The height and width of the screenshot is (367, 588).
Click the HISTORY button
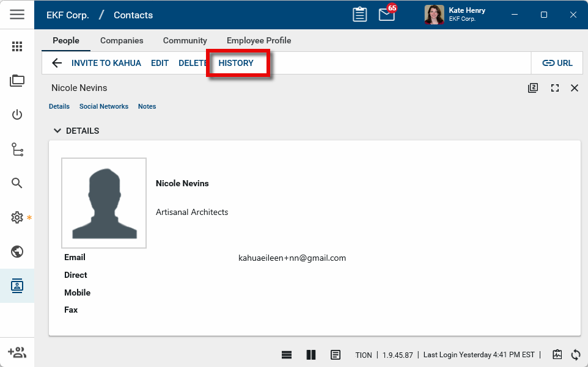coord(236,63)
